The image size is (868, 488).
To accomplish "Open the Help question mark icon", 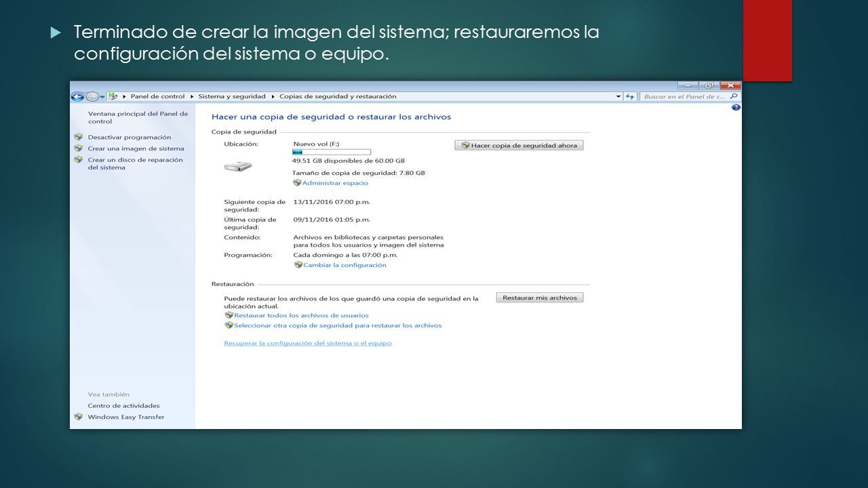I will click(x=736, y=108).
